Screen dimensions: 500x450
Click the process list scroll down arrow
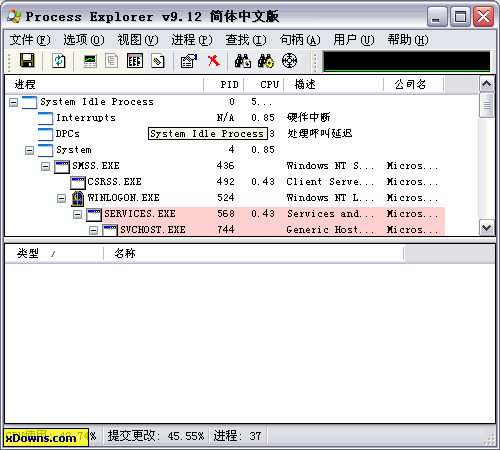click(487, 228)
